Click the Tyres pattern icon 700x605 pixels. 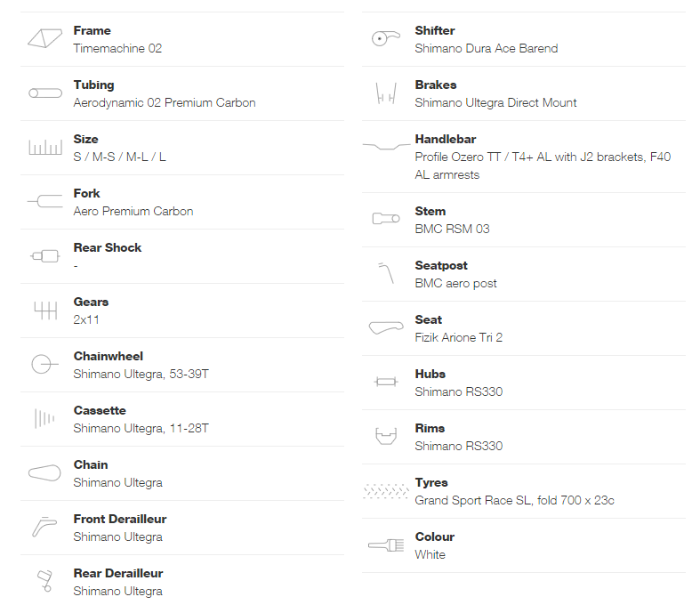[386, 491]
